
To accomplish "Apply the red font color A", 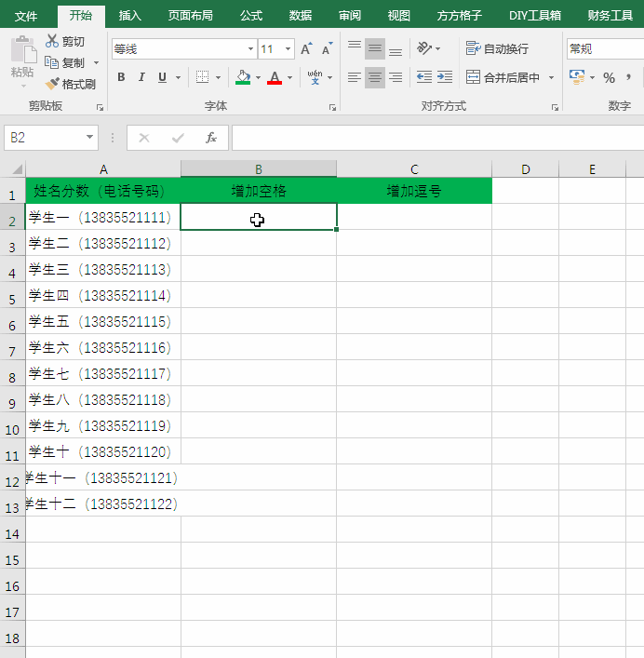I will click(x=275, y=77).
